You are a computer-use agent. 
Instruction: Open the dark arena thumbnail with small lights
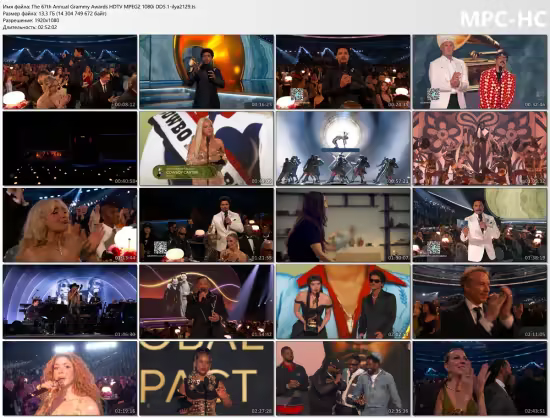[70, 148]
